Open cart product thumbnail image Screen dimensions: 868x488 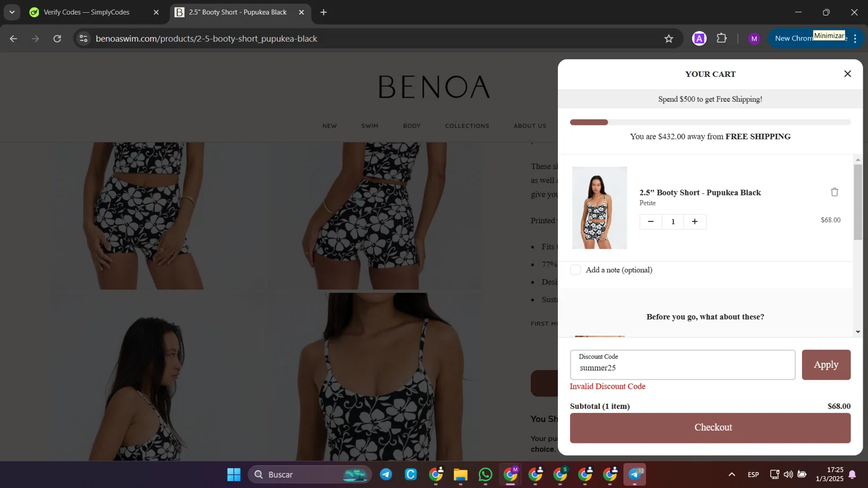599,208
